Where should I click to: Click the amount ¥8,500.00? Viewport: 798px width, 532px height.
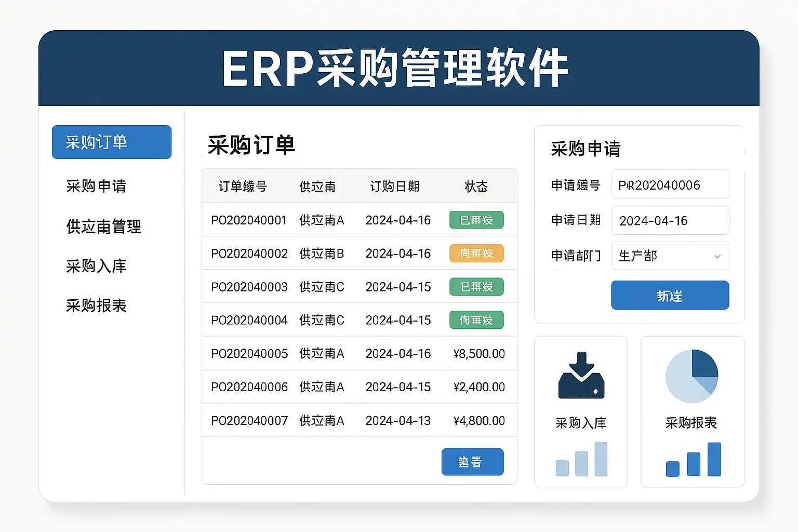click(x=479, y=354)
